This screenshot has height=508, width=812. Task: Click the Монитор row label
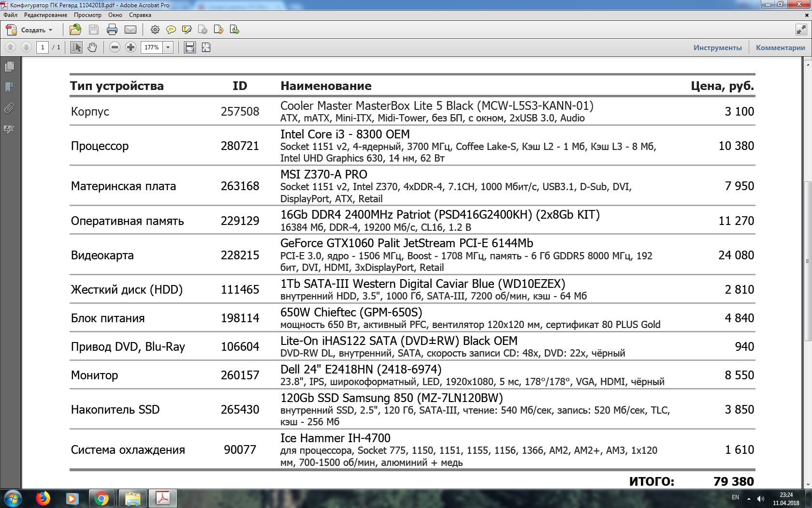pyautogui.click(x=94, y=375)
